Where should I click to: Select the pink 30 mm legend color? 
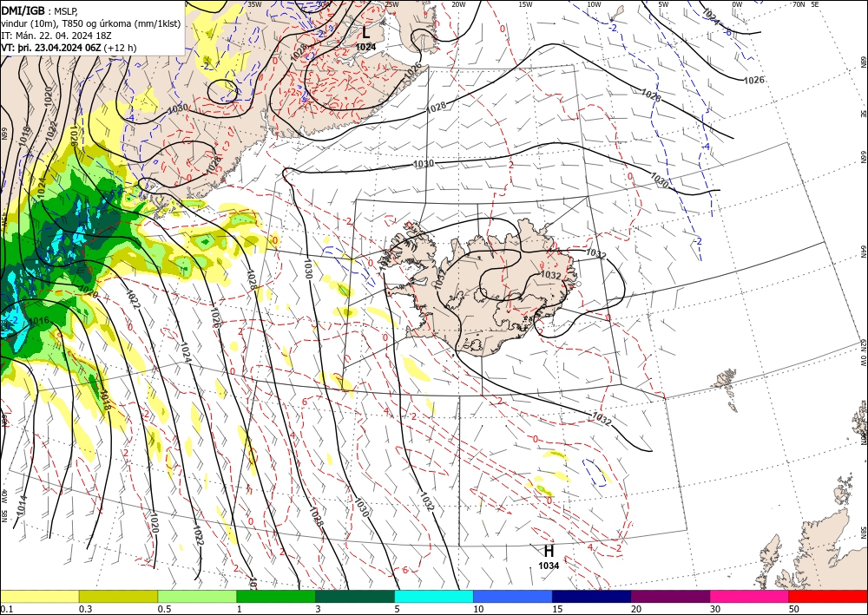[750, 597]
